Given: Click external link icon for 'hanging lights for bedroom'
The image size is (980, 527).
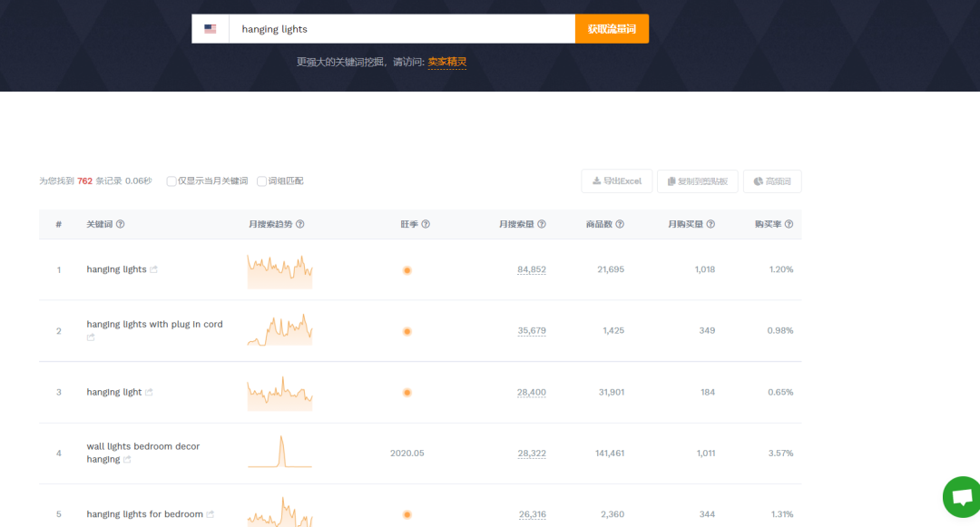Looking at the screenshot, I should [211, 514].
